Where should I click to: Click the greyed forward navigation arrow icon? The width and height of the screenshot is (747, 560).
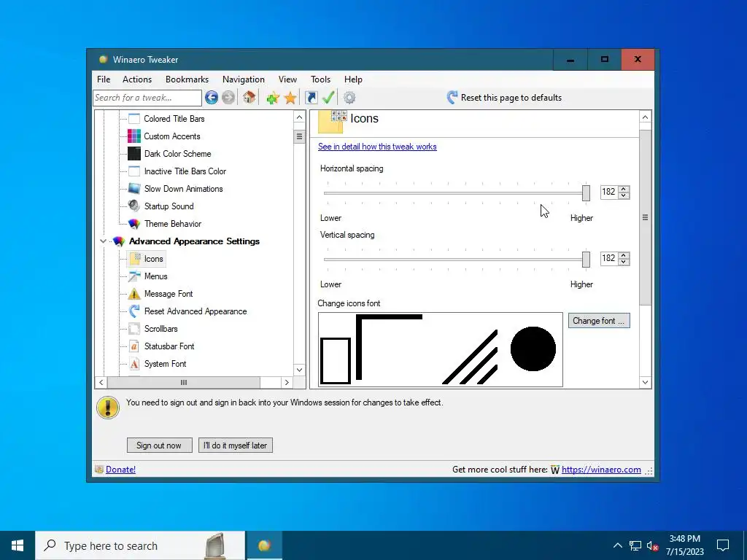click(x=228, y=98)
